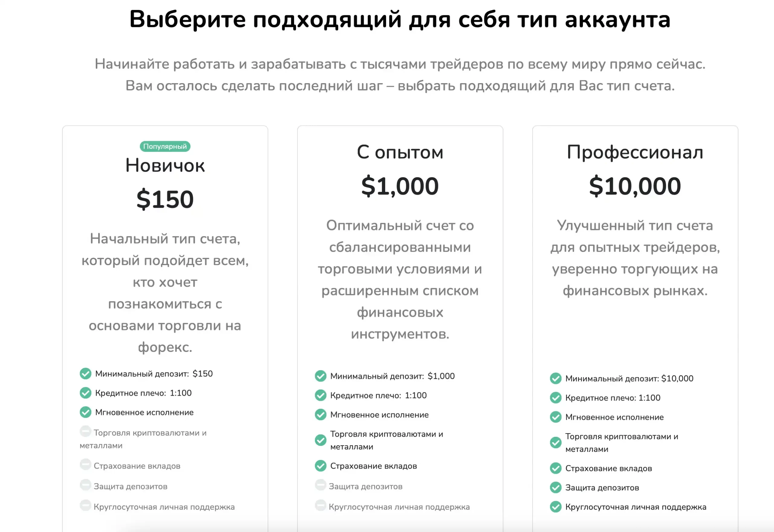Click the 'Выберите подходящий для себя тип аккаунта' heading
The width and height of the screenshot is (774, 532).
(400, 19)
